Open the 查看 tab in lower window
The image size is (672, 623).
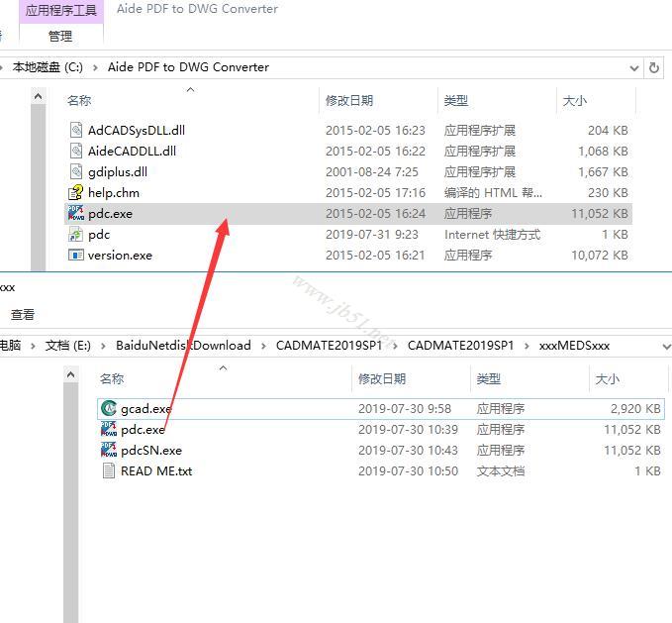[23, 314]
